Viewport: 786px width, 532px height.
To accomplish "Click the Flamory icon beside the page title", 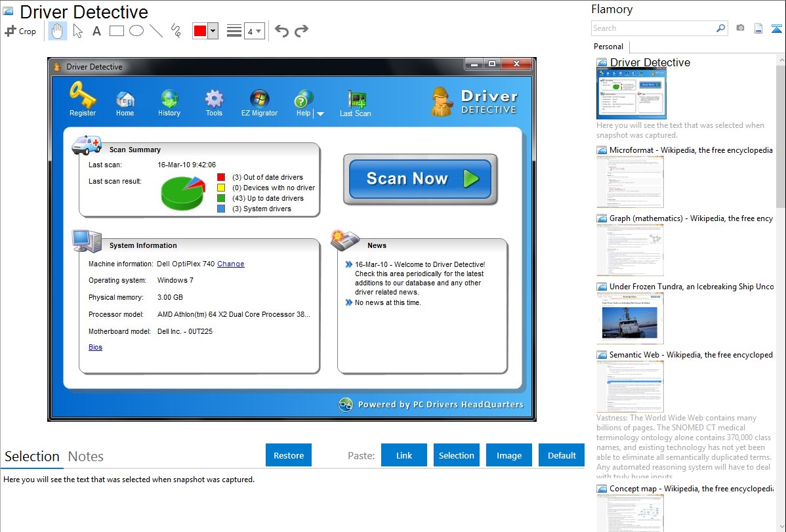I will point(8,11).
